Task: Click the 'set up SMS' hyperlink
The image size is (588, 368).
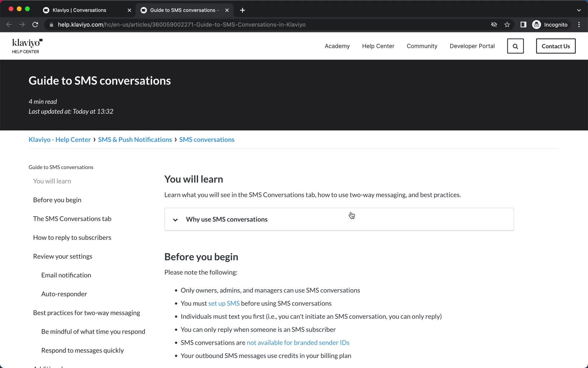Action: (224, 303)
